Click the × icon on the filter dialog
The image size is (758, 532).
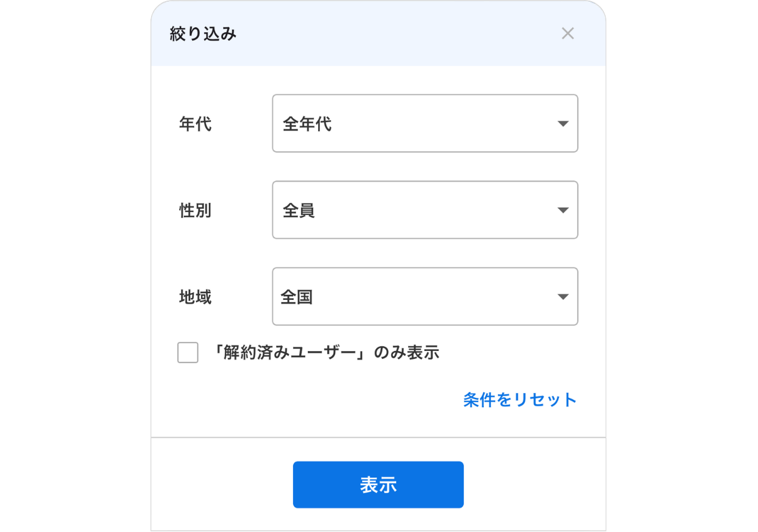(x=568, y=34)
